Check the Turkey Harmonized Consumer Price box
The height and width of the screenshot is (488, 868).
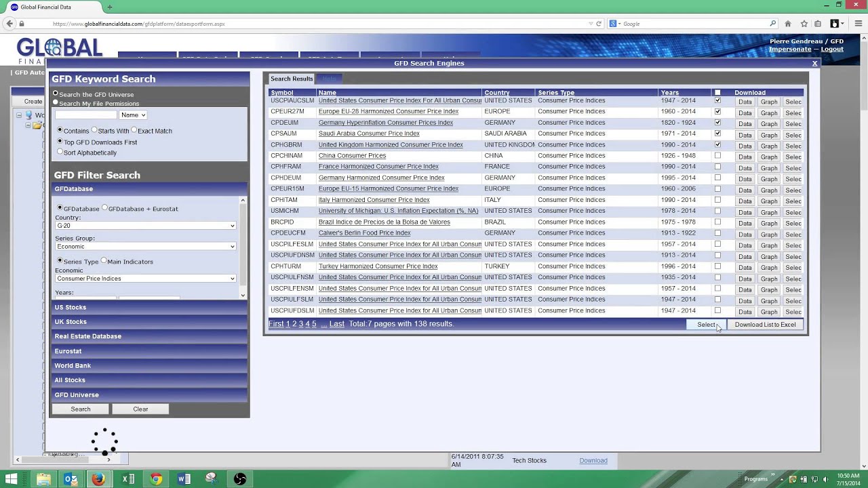(717, 266)
